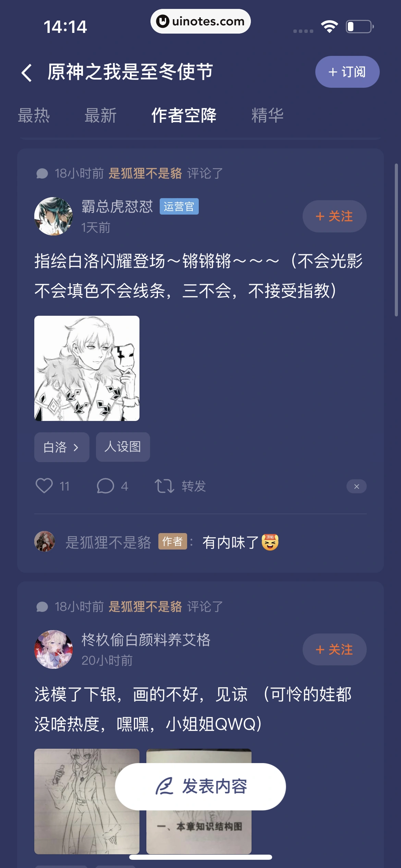Switch to the 精华 tab
The width and height of the screenshot is (401, 868).
[267, 115]
